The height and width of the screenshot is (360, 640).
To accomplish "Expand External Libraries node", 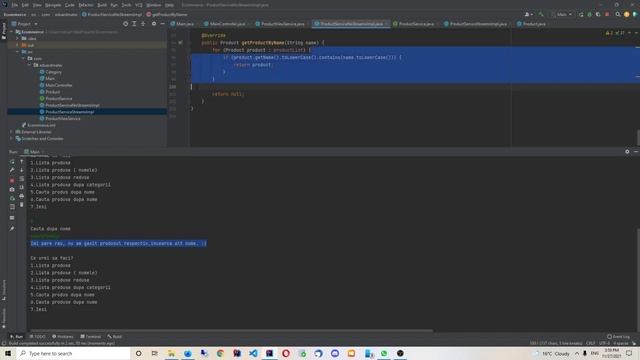I will point(11,132).
